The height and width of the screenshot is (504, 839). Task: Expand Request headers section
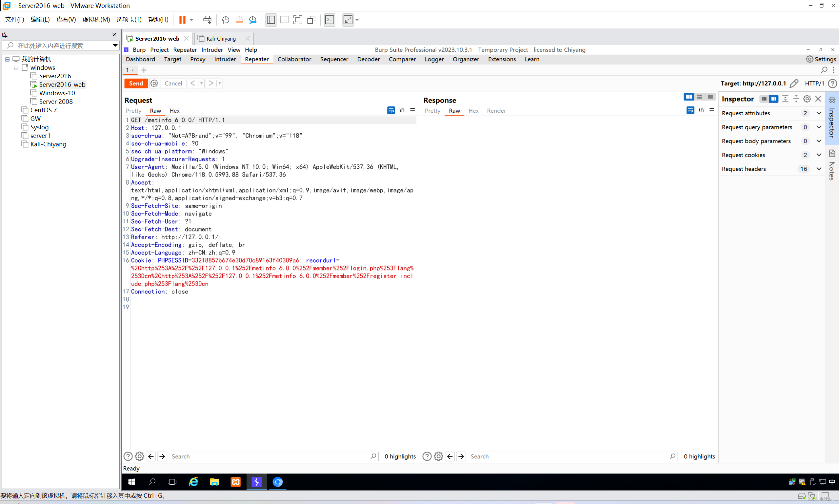coord(819,169)
